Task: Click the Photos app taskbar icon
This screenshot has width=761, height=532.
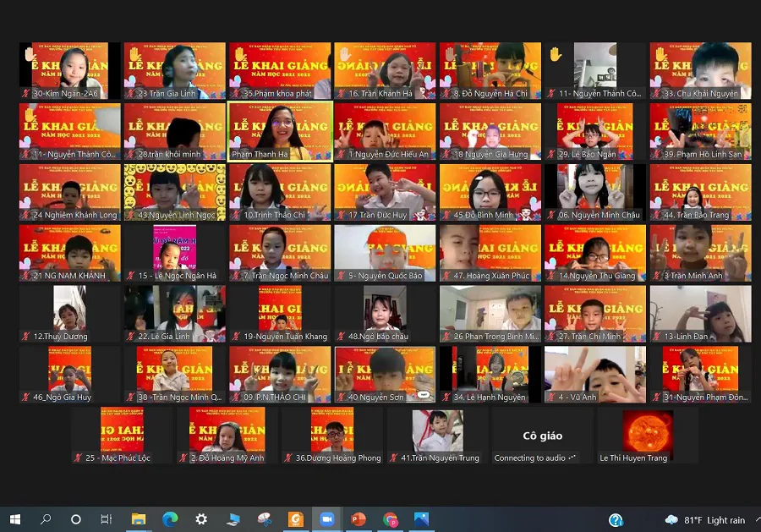Action: pos(421,519)
